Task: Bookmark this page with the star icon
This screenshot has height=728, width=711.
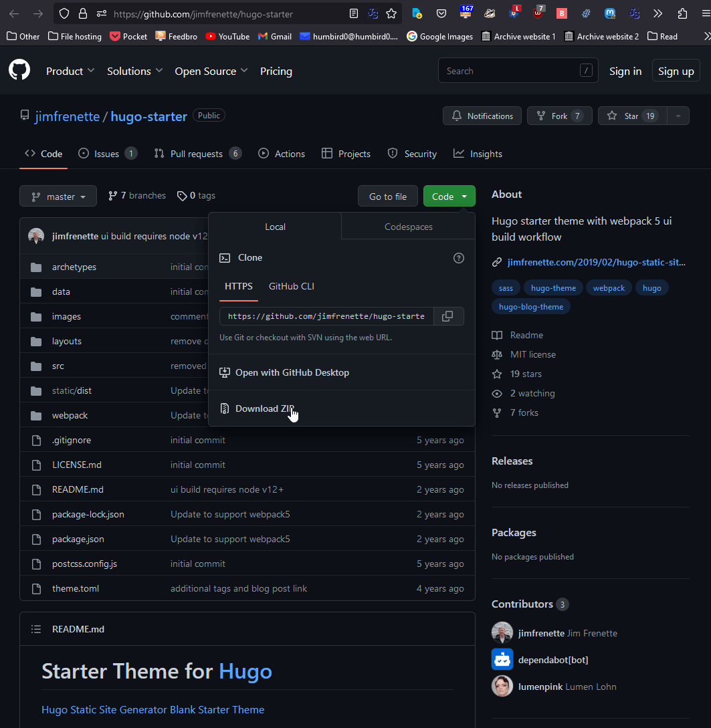Action: point(391,13)
